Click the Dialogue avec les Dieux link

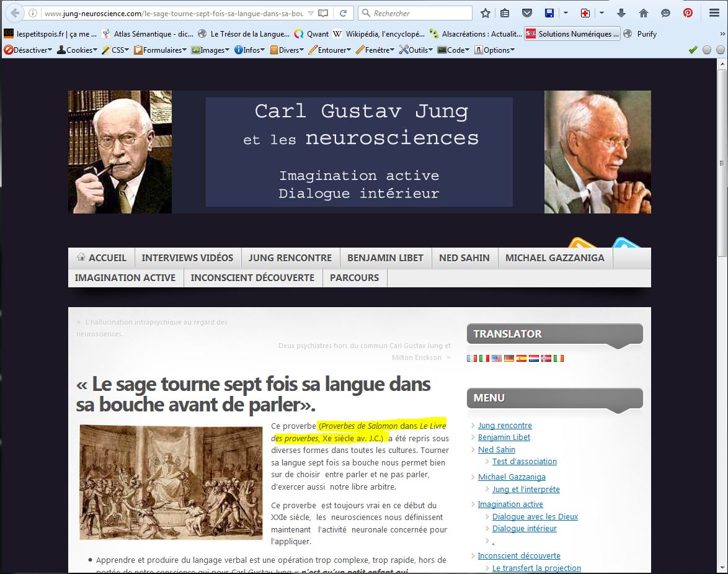535,516
